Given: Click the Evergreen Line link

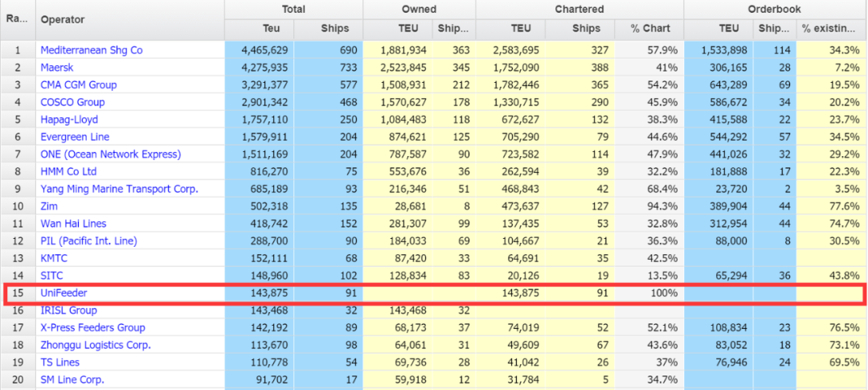Looking at the screenshot, I should tap(75, 137).
